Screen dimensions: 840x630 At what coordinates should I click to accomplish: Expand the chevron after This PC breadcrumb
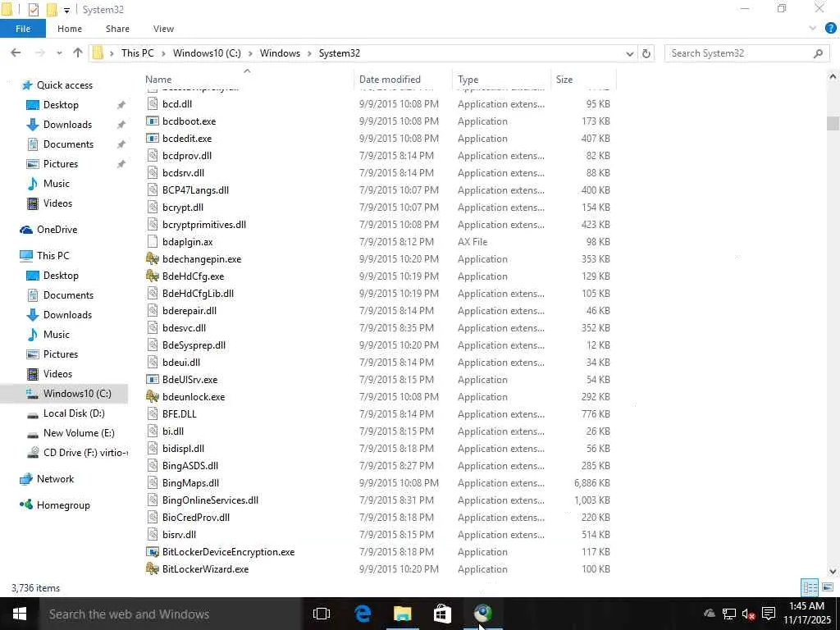click(x=163, y=53)
